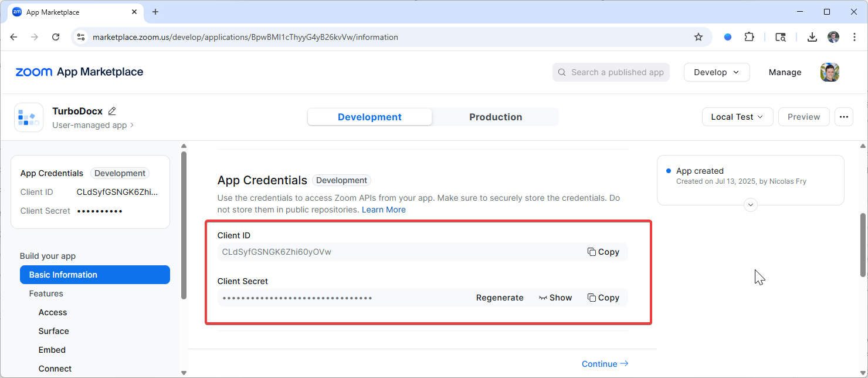The width and height of the screenshot is (868, 378).
Task: Open the Chrome three-dot menu
Action: [x=854, y=37]
